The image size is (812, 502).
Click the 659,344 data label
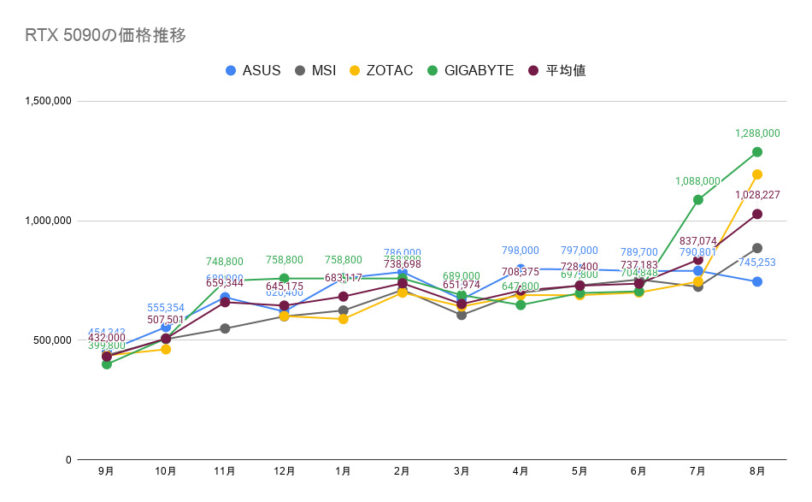(224, 283)
